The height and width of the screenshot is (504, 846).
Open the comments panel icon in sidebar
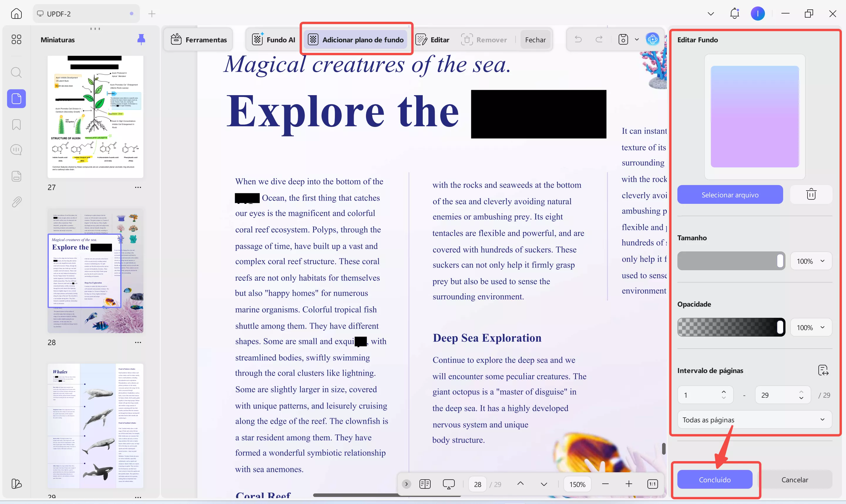(x=16, y=150)
